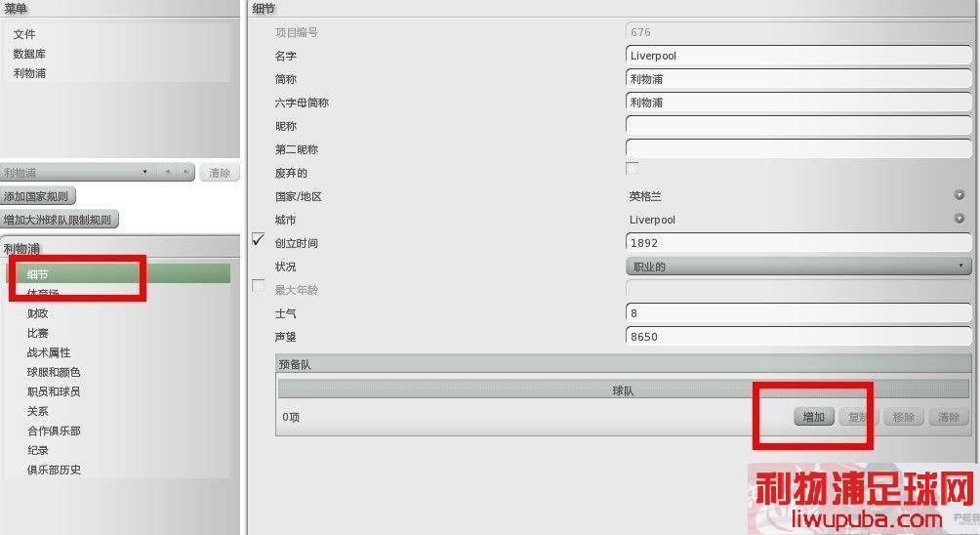Click 清除 button in 预备队 section

pyautogui.click(x=948, y=417)
